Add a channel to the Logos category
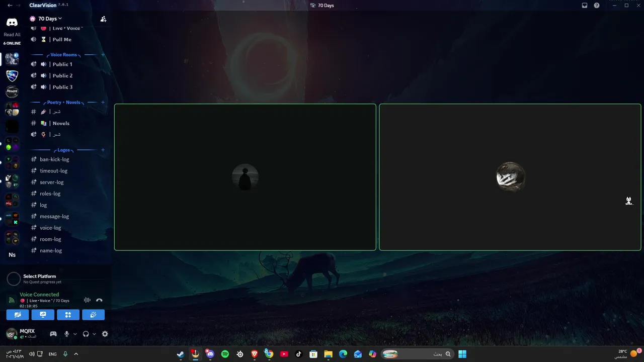This screenshot has height=362, width=644. 103,150
